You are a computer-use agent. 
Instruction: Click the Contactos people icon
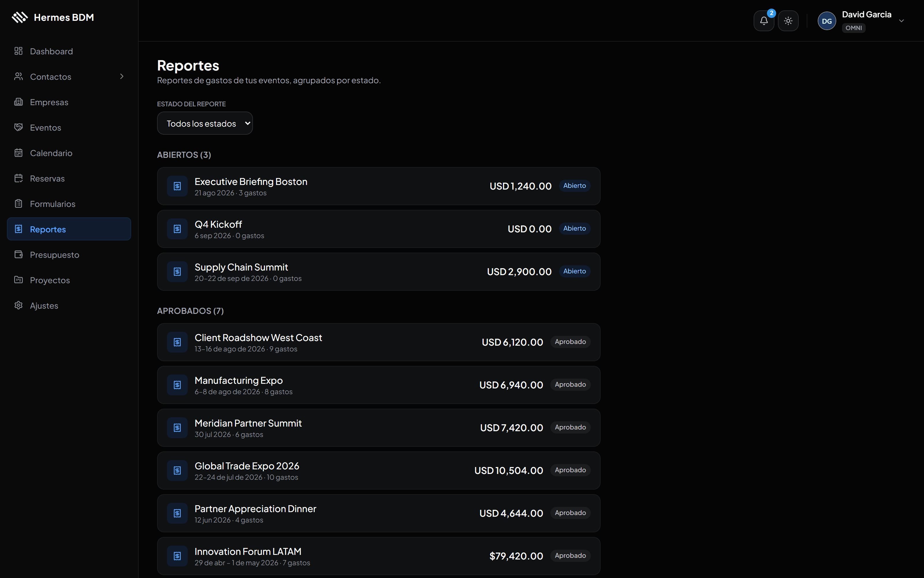[x=18, y=77]
